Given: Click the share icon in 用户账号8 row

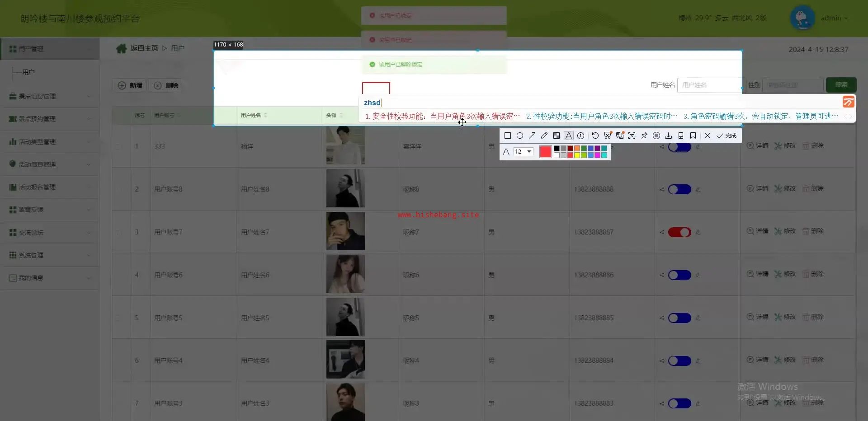Looking at the screenshot, I should 662,189.
